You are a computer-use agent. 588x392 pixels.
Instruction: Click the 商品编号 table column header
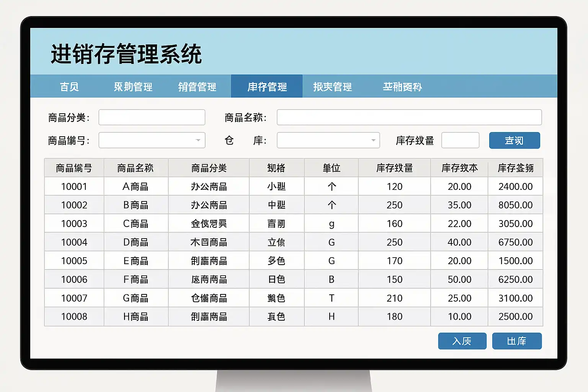74,168
